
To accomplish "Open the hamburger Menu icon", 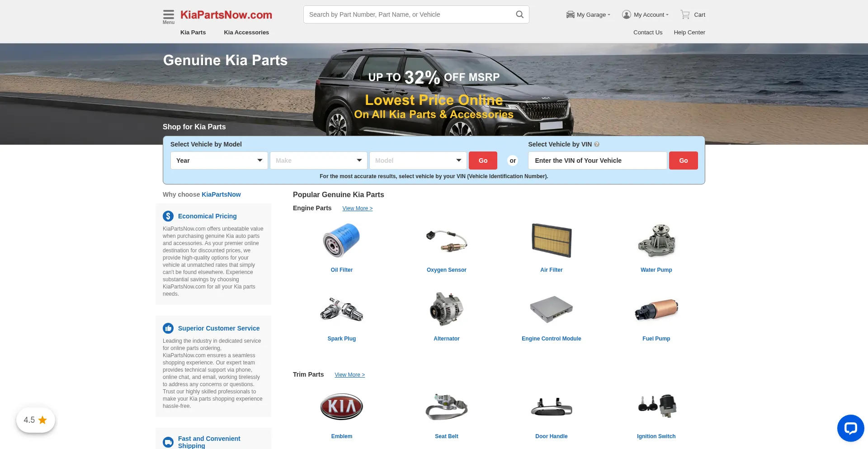I will coord(168,14).
